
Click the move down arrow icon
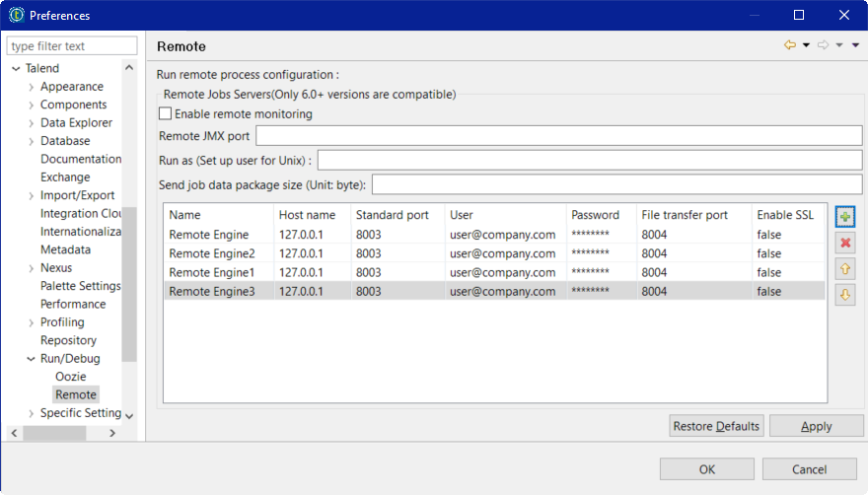[x=844, y=295]
